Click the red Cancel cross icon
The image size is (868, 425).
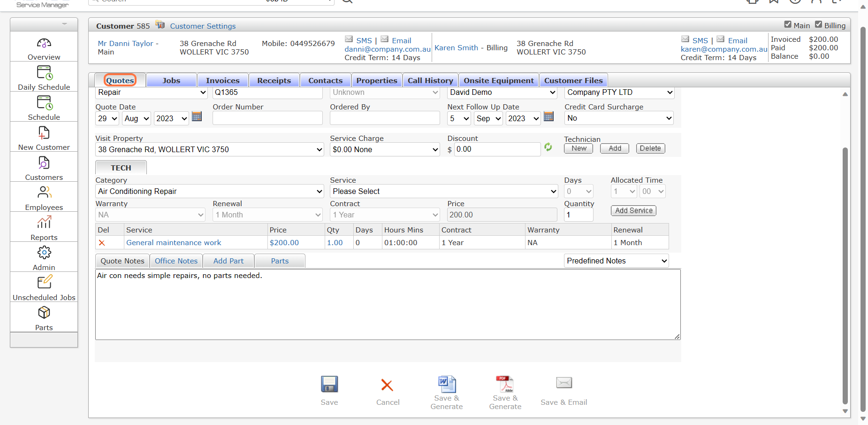click(x=387, y=385)
